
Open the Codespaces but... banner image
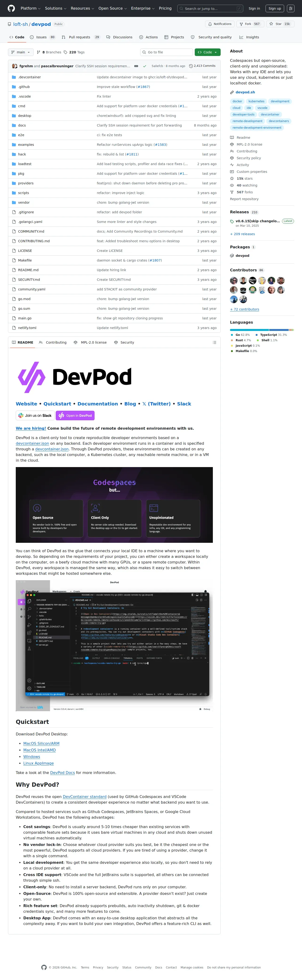click(x=114, y=504)
